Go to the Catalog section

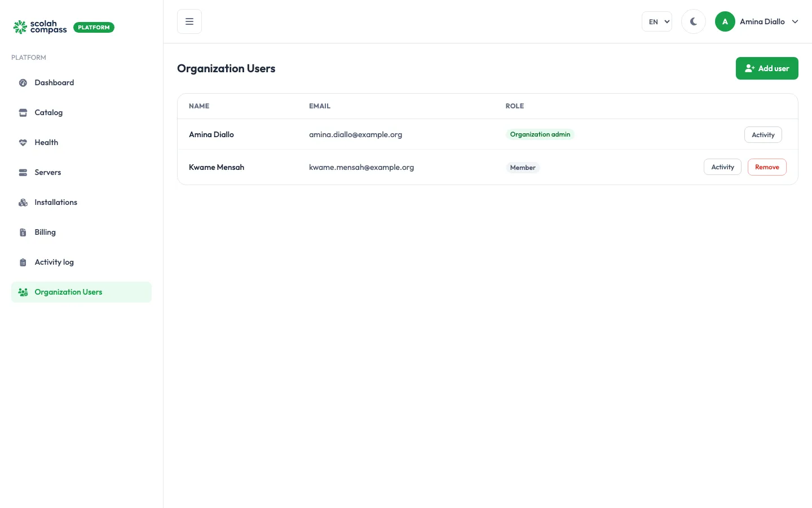[81, 113]
